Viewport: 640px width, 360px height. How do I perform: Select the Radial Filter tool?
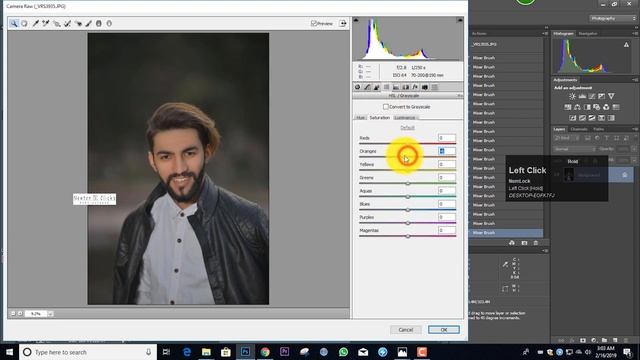click(109, 24)
